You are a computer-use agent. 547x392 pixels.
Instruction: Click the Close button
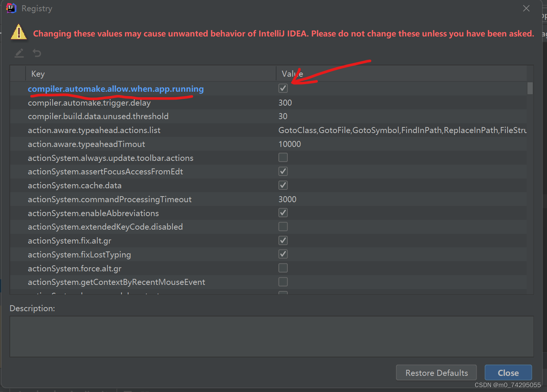508,372
